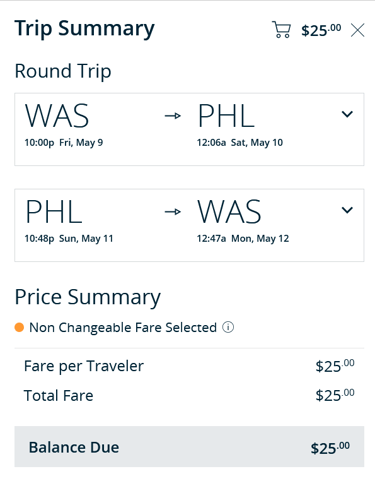375x481 pixels.
Task: Click the Fare per Traveler amount
Action: pyautogui.click(x=335, y=366)
